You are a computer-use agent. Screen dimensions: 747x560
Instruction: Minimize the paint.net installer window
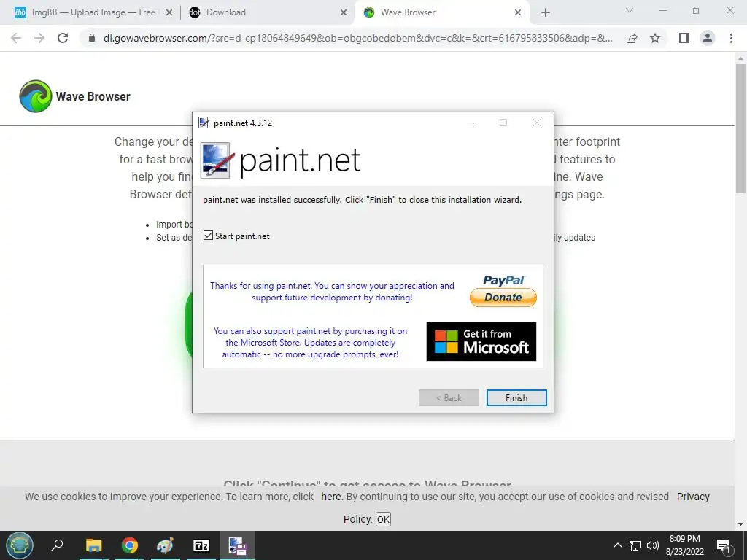tap(471, 122)
